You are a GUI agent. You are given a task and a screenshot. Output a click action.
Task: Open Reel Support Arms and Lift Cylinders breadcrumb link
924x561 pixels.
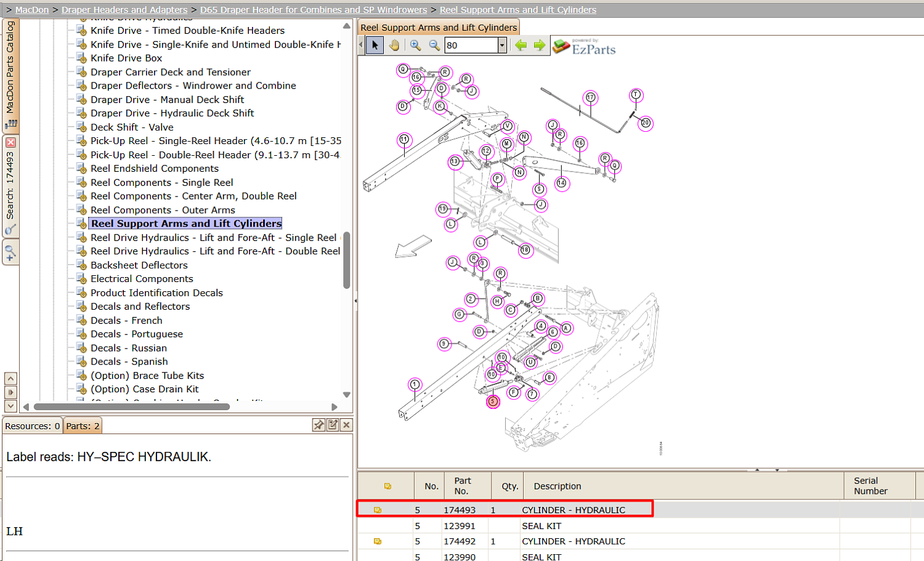pos(518,10)
